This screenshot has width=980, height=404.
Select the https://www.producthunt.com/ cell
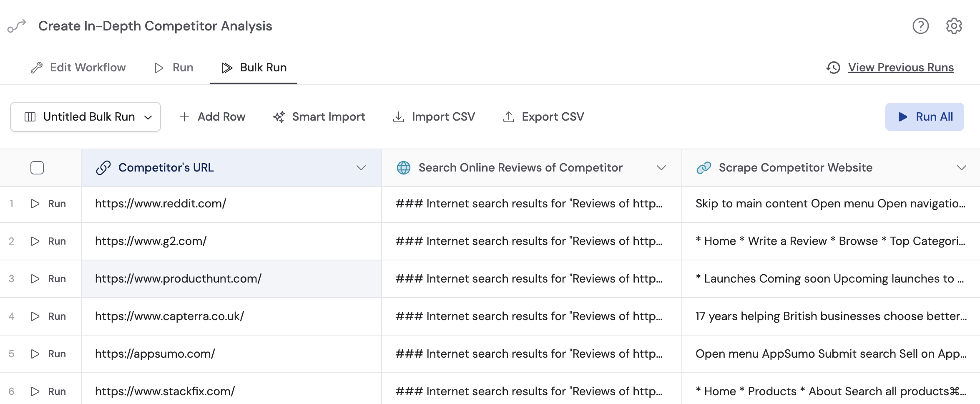[231, 279]
